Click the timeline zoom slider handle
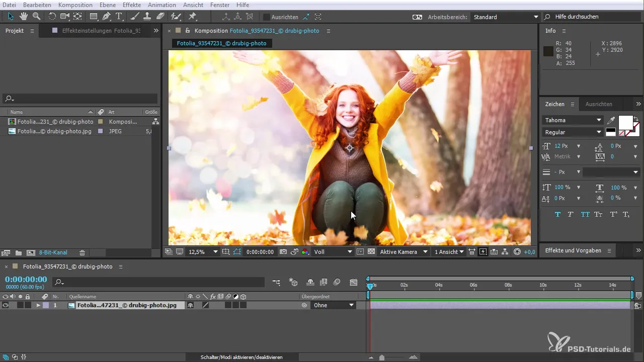Screen dimensions: 644x362 (x=382, y=357)
